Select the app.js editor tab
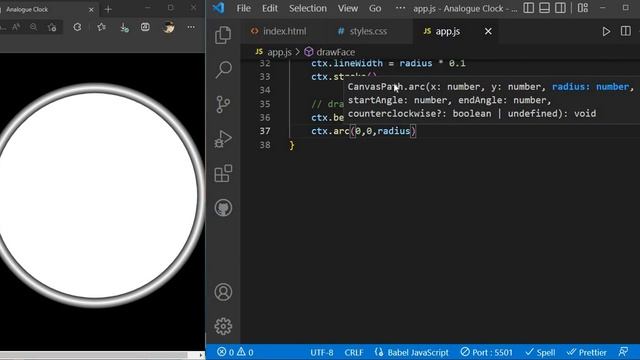Image resolution: width=640 pixels, height=360 pixels. (447, 31)
